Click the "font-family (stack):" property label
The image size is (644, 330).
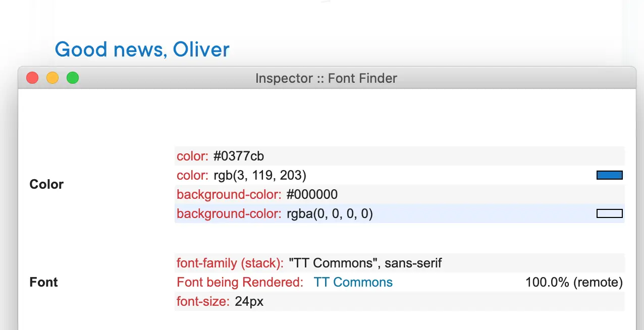point(230,263)
